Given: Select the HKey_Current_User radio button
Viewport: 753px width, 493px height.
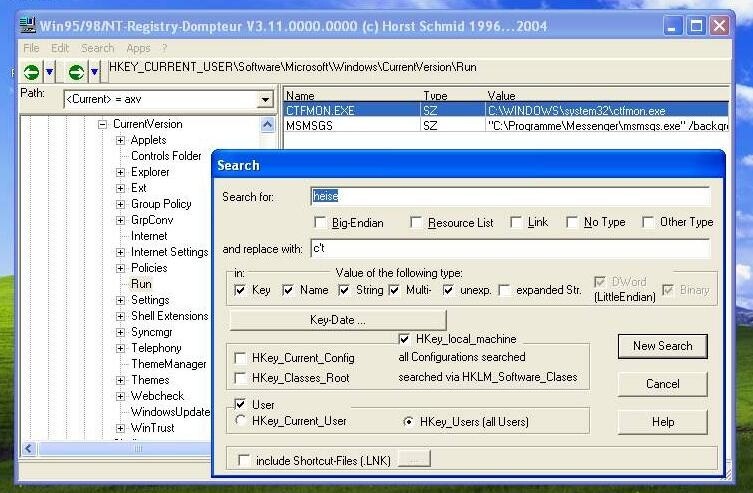Looking at the screenshot, I should (240, 421).
